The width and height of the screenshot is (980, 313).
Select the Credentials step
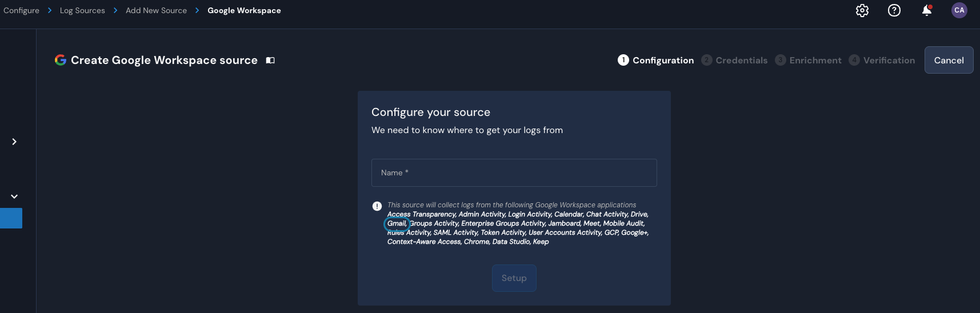(x=735, y=60)
